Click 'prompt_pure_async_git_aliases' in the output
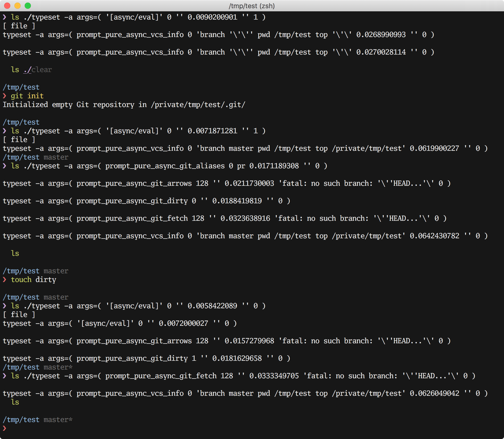The image size is (504, 439). point(165,166)
